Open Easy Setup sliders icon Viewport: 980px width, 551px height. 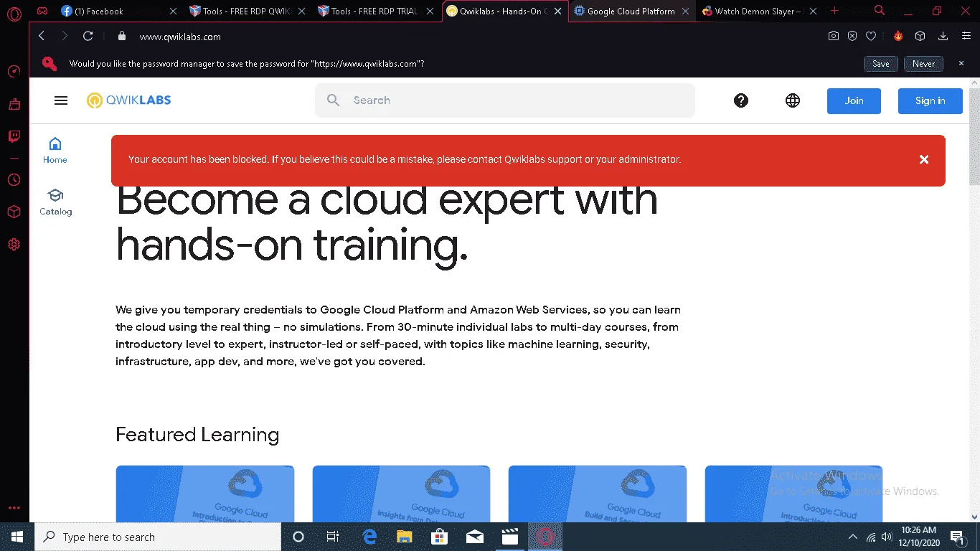tap(966, 36)
